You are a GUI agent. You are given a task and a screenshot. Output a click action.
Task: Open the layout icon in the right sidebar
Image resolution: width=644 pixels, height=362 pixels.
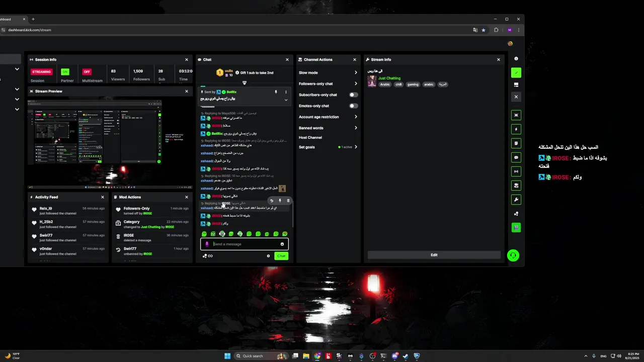tap(516, 84)
